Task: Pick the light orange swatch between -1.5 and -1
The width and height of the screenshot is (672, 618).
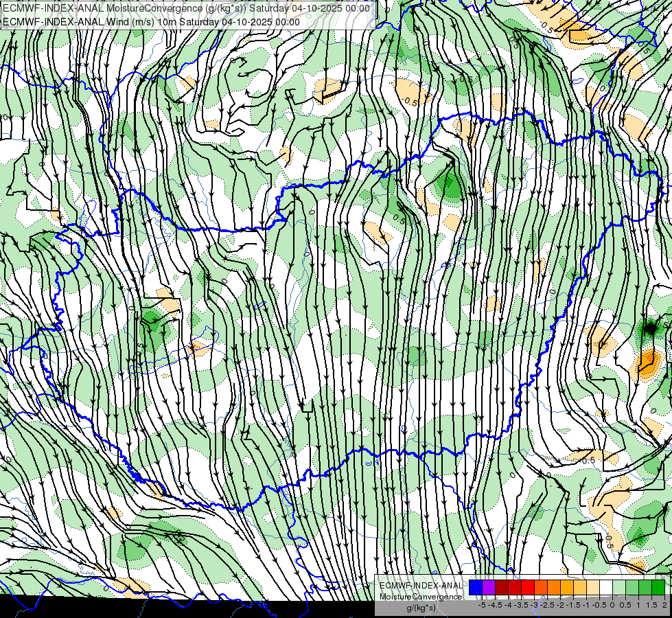Action: [580, 588]
